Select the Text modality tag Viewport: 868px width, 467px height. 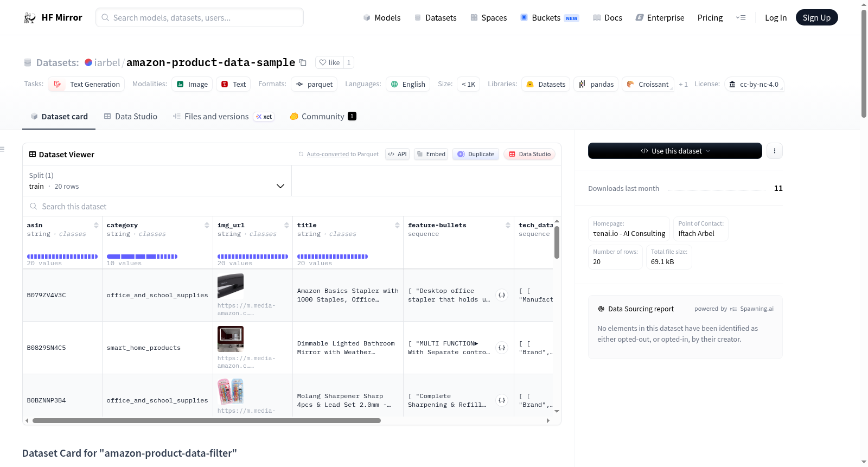click(233, 84)
